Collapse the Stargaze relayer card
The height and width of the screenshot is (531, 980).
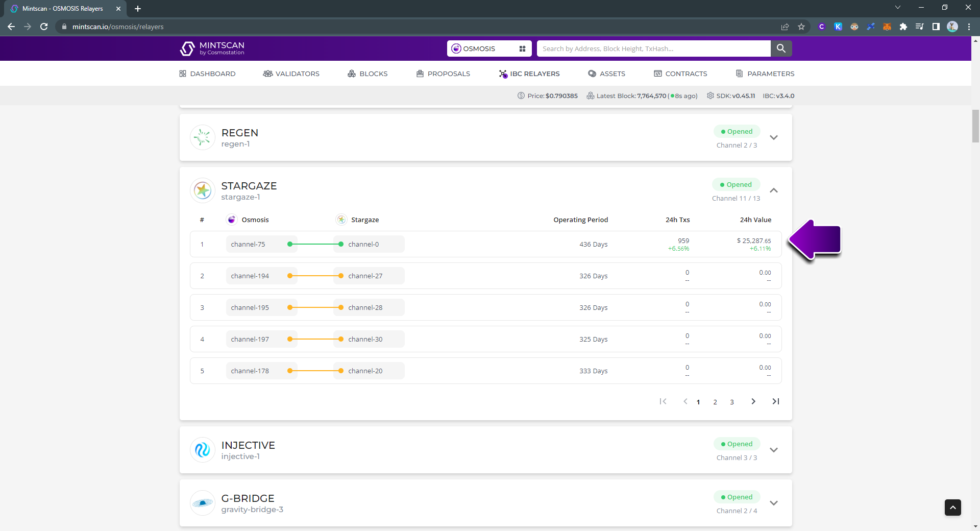pos(774,190)
